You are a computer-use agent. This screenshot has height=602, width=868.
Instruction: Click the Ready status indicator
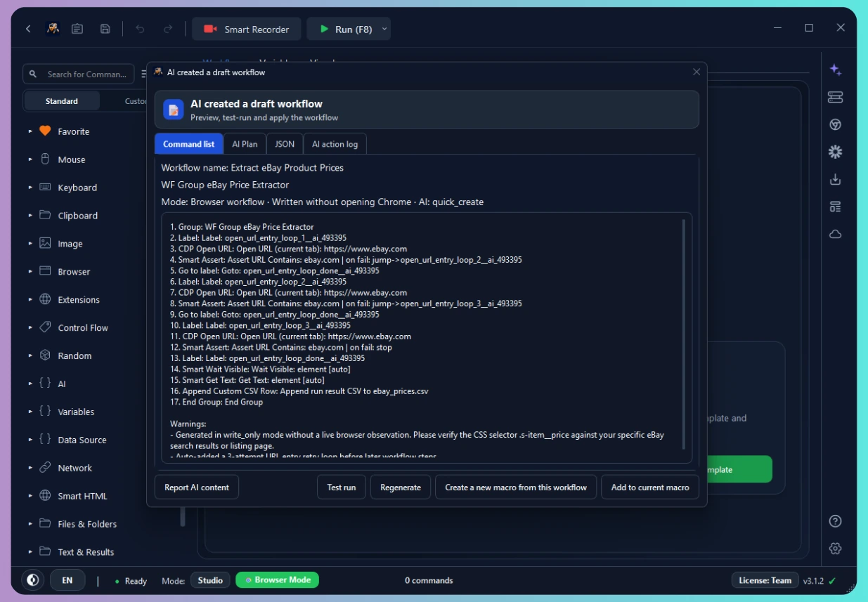131,581
